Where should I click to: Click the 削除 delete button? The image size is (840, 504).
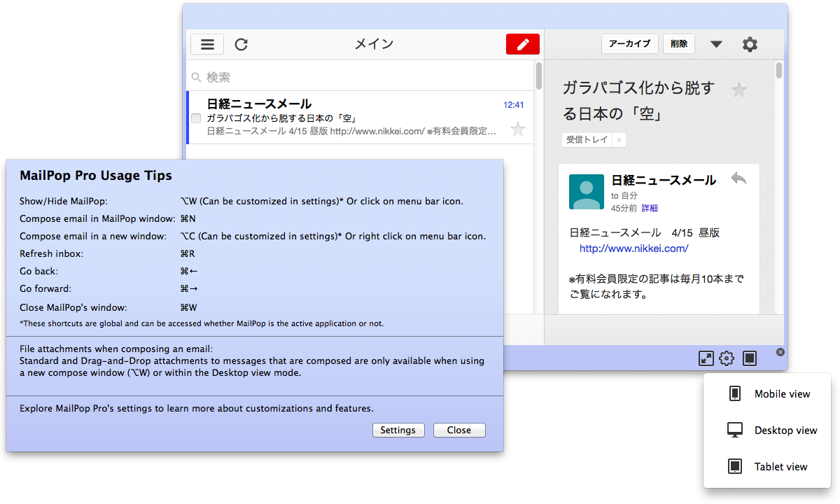(x=679, y=43)
